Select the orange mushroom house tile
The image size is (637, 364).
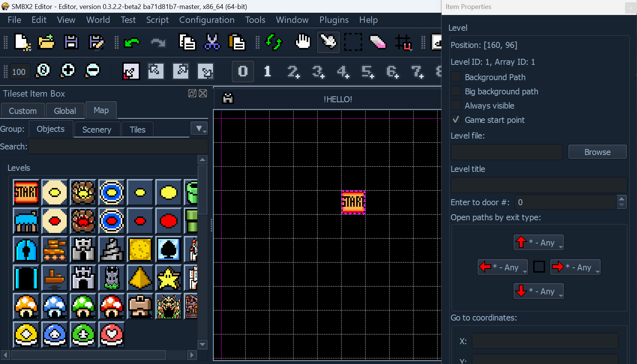click(x=26, y=306)
